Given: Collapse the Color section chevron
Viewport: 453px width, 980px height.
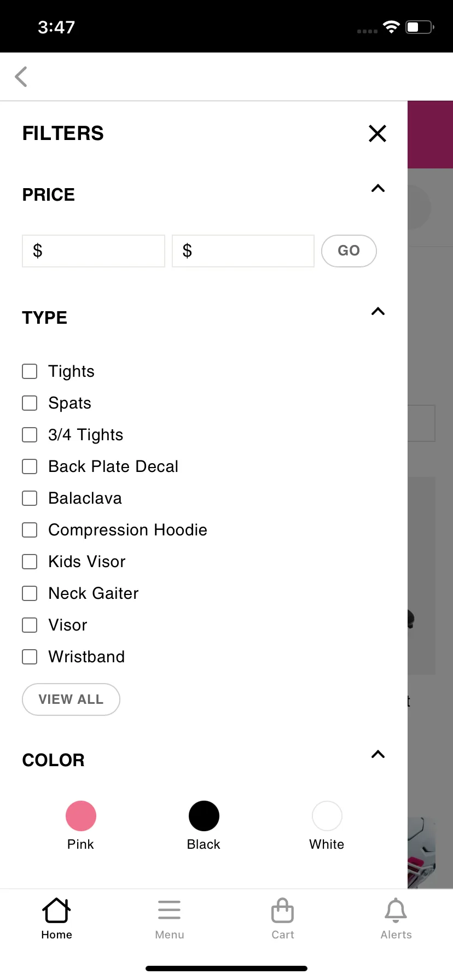Looking at the screenshot, I should point(378,755).
